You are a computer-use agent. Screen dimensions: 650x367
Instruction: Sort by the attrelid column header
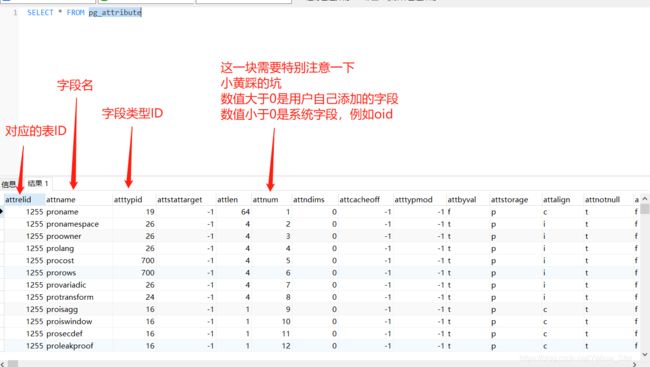pos(24,199)
